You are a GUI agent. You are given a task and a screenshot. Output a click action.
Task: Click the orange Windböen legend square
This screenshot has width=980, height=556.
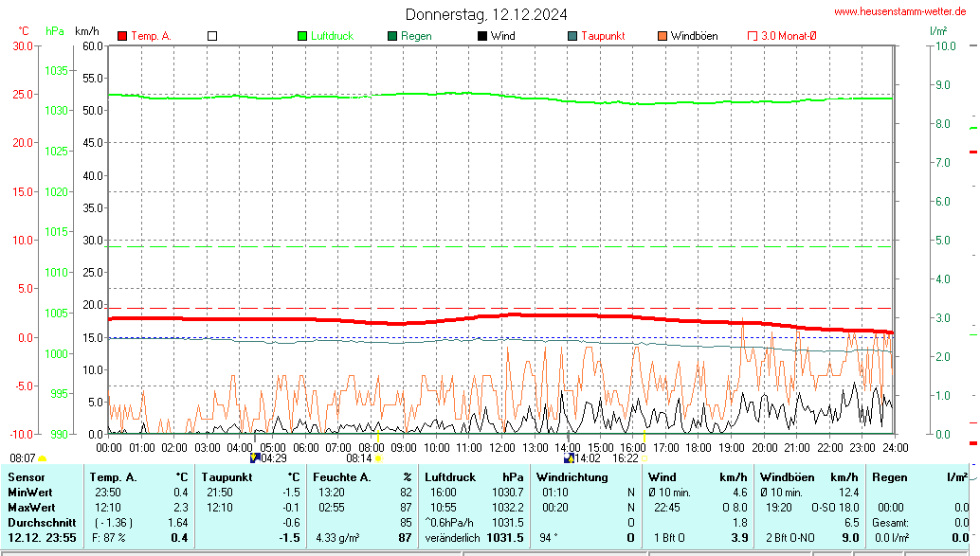pyautogui.click(x=662, y=36)
